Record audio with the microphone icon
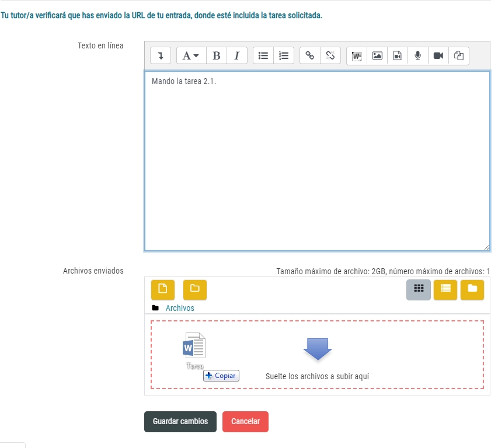 pos(418,55)
